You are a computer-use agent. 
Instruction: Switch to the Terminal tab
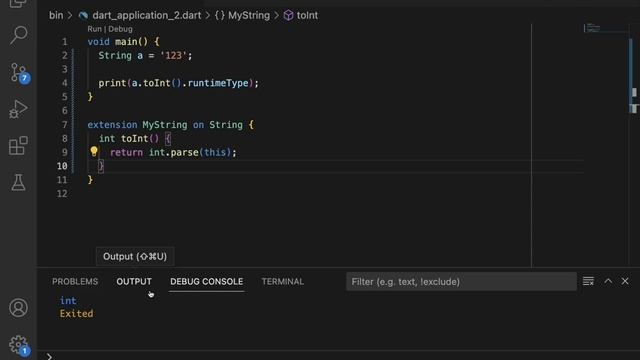(282, 282)
